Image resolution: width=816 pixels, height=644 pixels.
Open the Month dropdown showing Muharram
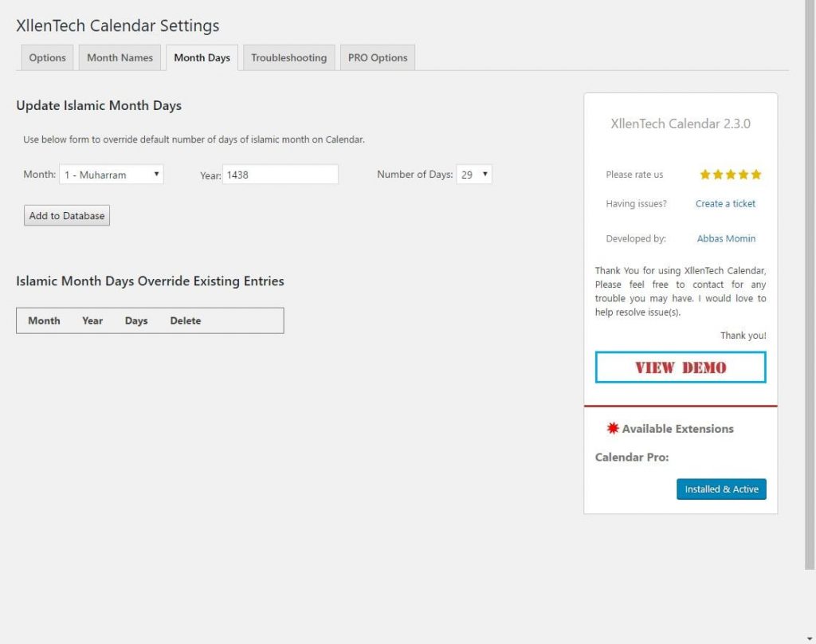coord(112,175)
